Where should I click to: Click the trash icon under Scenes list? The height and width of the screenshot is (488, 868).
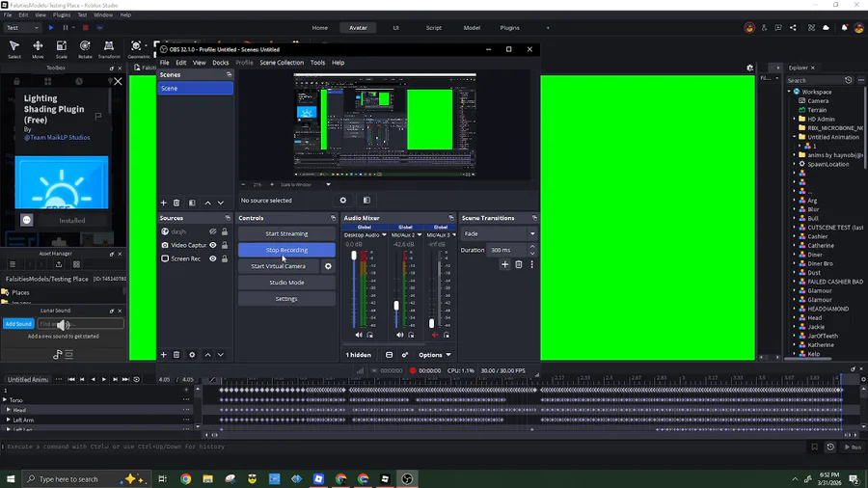[176, 203]
